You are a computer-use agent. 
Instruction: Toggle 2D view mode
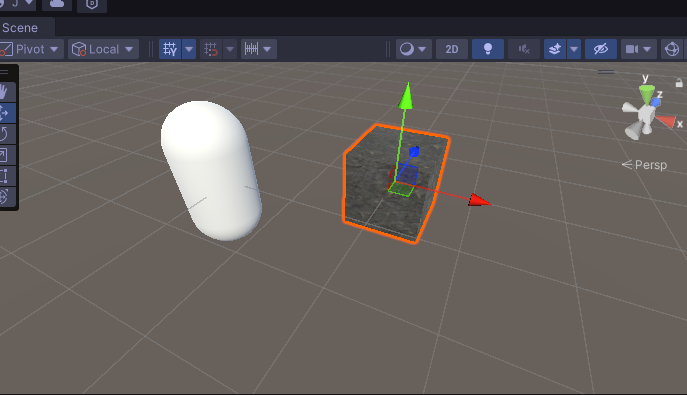point(452,49)
